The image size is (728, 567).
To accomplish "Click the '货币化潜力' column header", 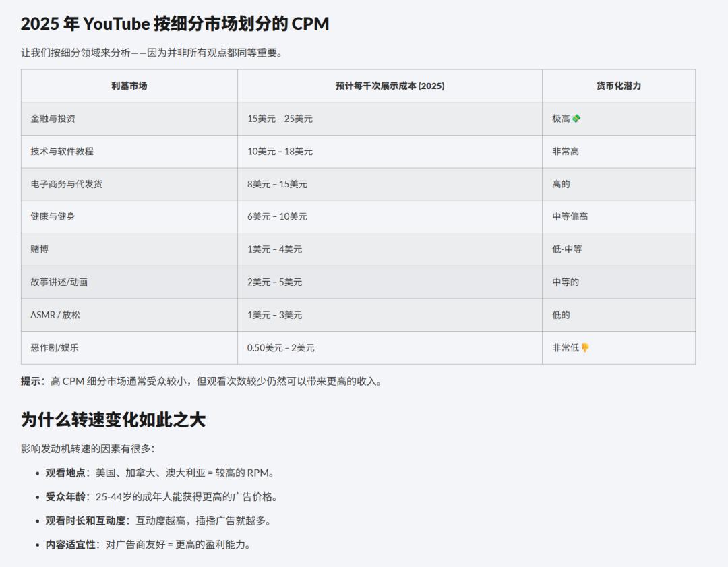I will point(618,86).
